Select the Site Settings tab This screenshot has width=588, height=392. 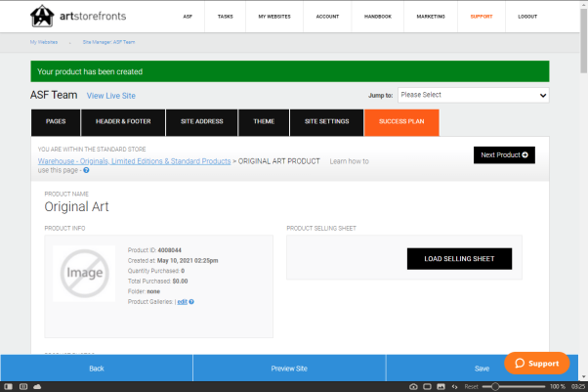(326, 122)
